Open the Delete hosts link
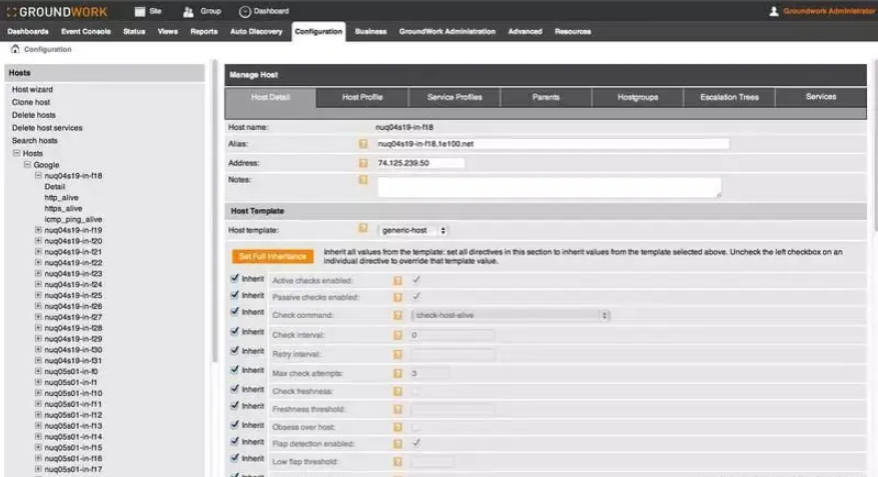 [34, 115]
